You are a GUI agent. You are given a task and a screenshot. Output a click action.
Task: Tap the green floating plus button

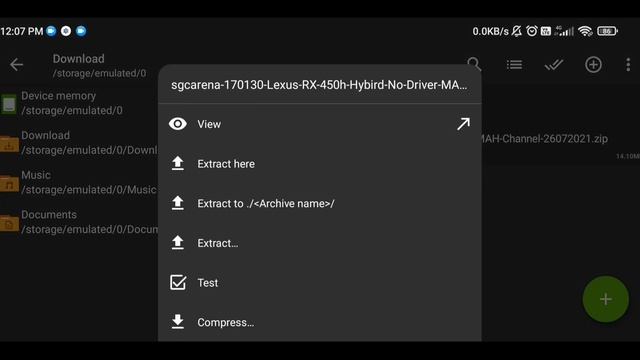coord(606,299)
